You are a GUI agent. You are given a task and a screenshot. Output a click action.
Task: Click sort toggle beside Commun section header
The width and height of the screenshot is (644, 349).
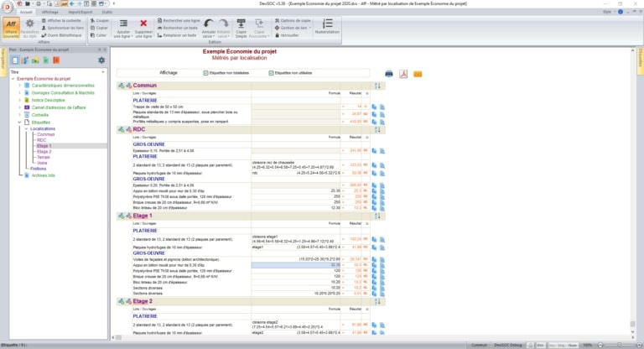377,86
